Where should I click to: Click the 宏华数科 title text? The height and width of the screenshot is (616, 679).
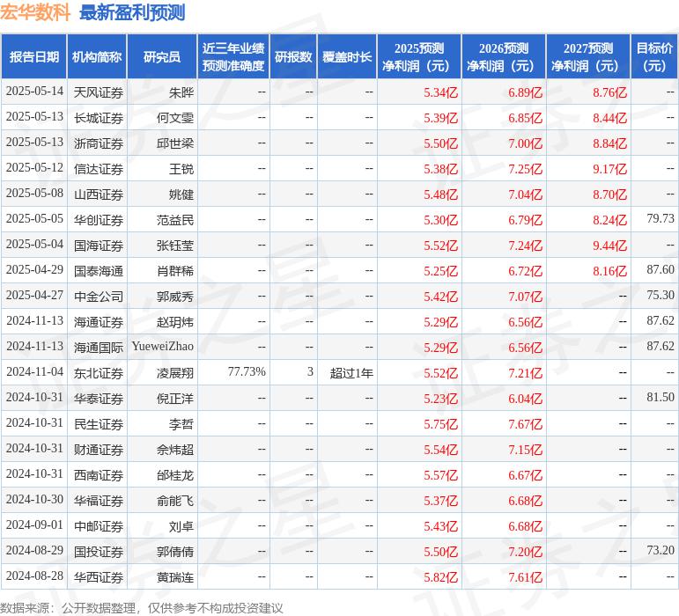(x=35, y=12)
